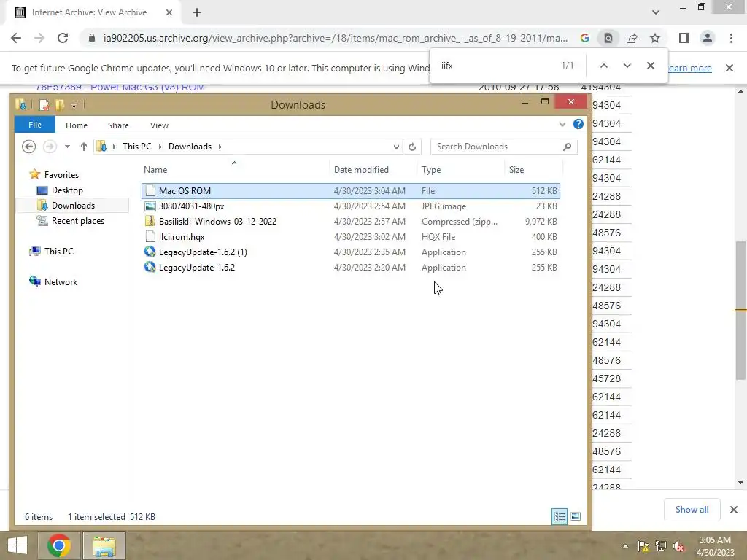Open Chrome share page icon
747x560 pixels.
tap(632, 38)
